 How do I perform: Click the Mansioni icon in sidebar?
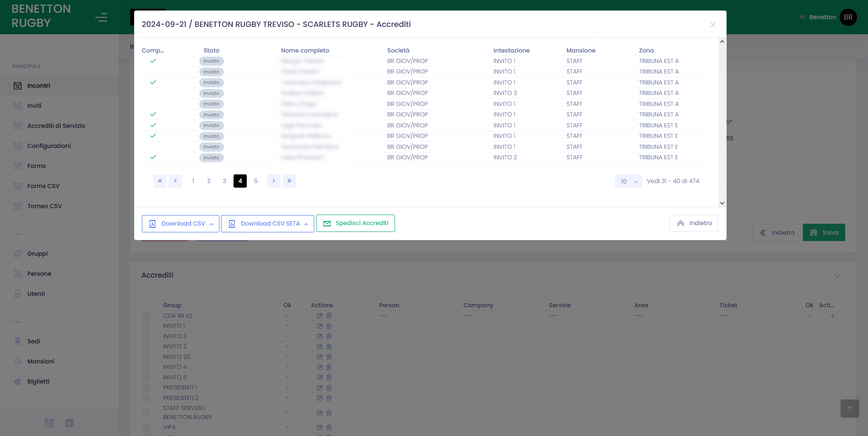17,361
